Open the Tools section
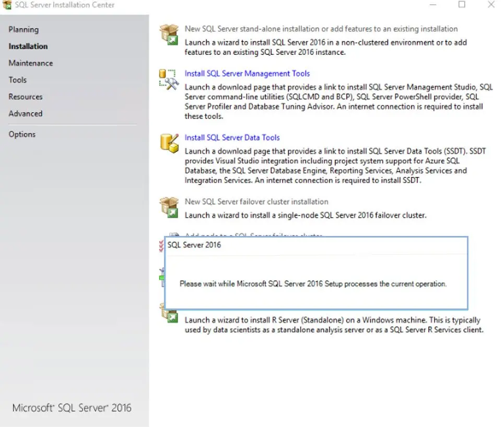Image resolution: width=504 pixels, height=427 pixels. 18,80
